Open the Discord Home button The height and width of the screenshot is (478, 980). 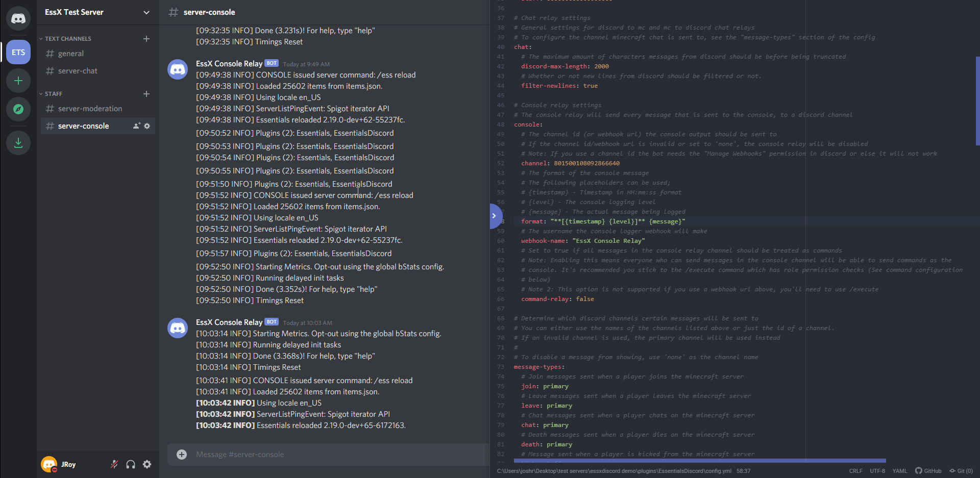point(18,18)
